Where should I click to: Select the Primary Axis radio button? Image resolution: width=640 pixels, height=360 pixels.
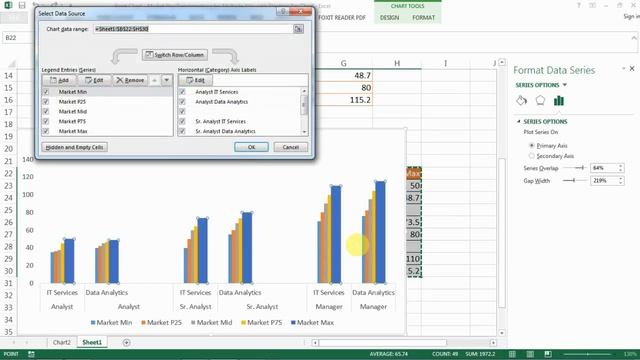pyautogui.click(x=531, y=145)
